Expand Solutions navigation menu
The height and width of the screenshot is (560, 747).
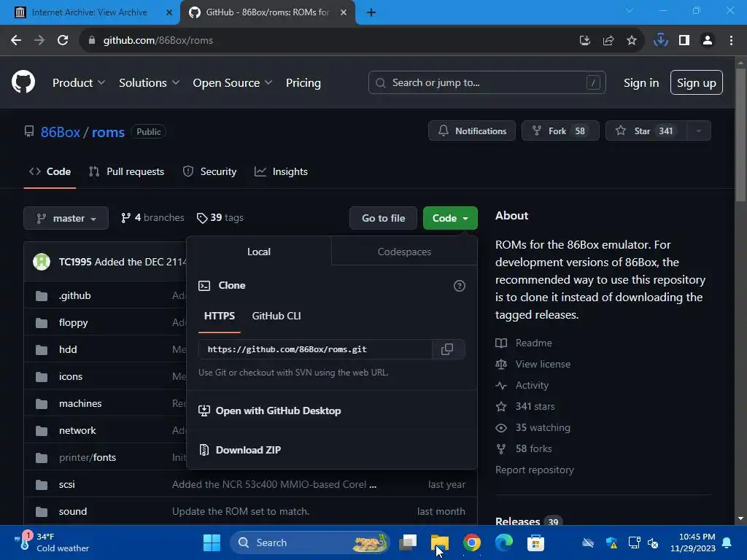tap(149, 83)
